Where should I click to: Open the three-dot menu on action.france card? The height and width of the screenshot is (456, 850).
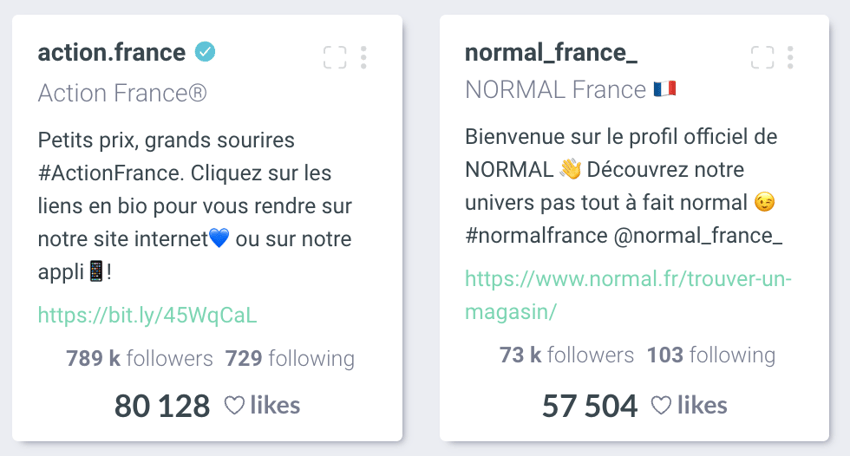(x=364, y=57)
